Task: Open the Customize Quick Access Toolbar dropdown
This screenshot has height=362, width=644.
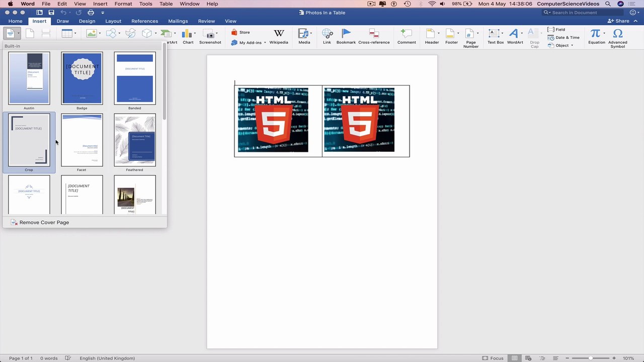Action: click(103, 13)
